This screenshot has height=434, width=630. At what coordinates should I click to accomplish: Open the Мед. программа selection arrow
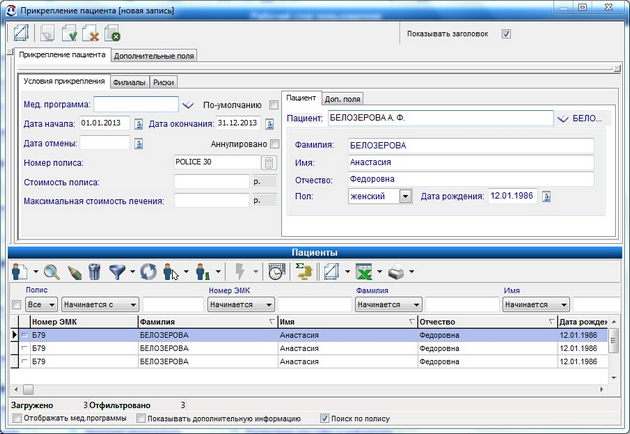[188, 105]
